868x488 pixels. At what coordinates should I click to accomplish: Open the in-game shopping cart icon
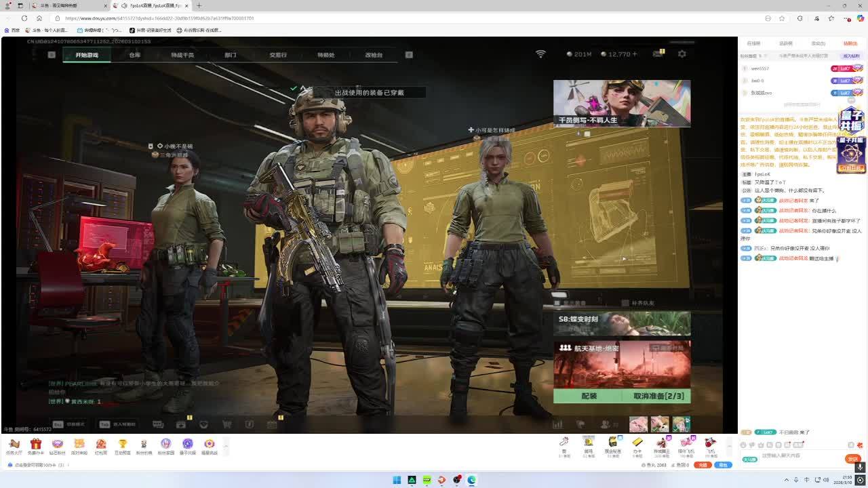click(x=226, y=424)
